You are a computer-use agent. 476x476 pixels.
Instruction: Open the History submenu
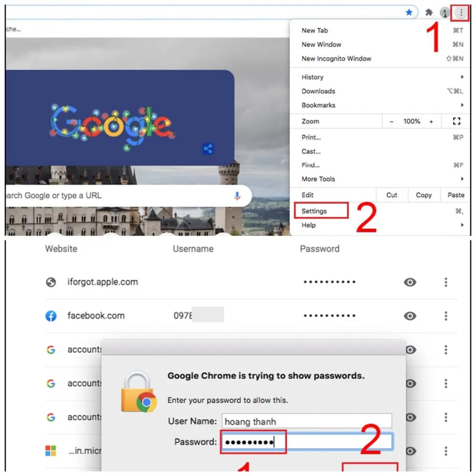312,77
